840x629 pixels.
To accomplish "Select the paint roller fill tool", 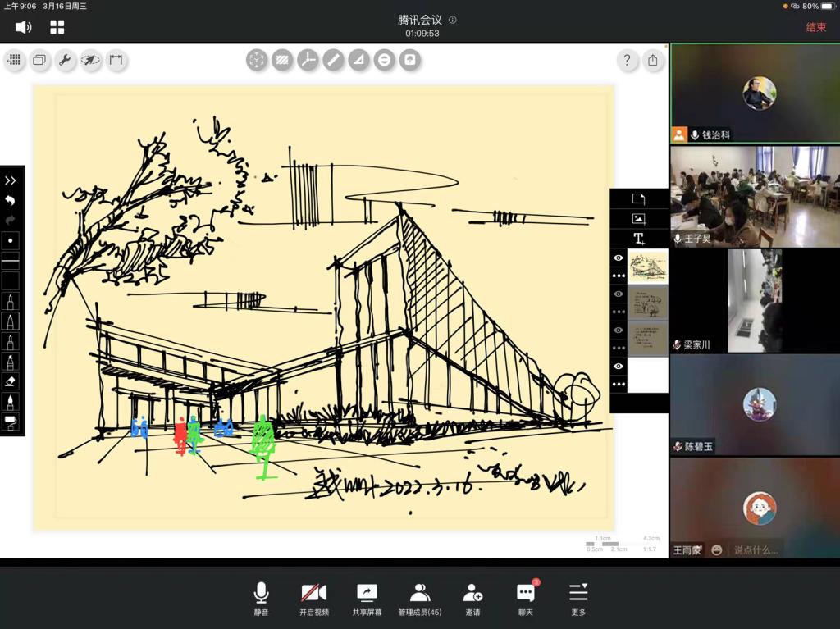I will pyautogui.click(x=11, y=422).
